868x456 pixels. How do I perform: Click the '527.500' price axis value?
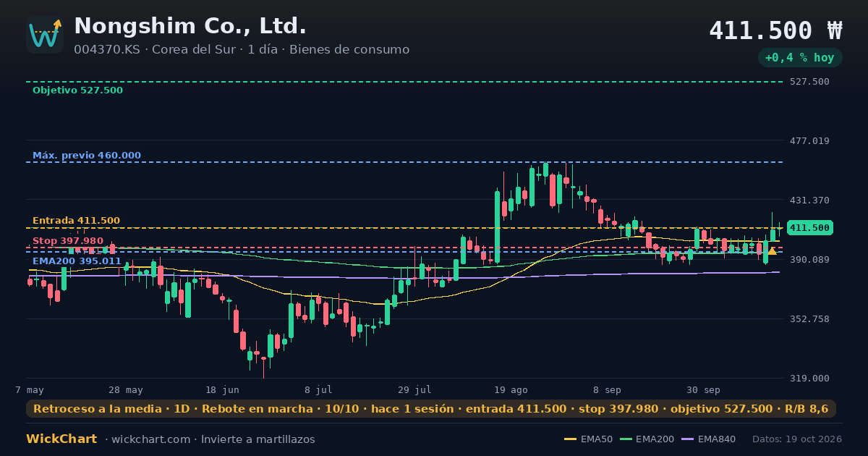click(x=809, y=82)
